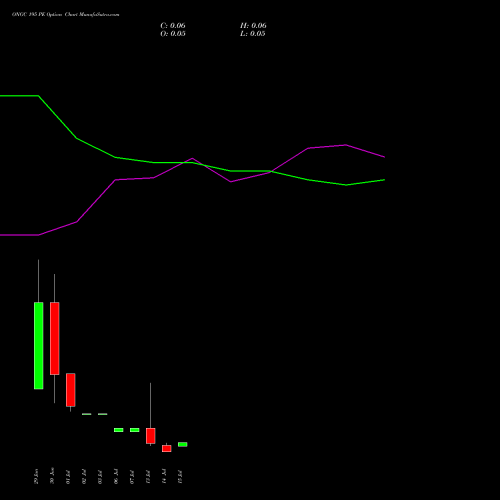Click the 06 Jul date label
This screenshot has width=500, height=500.
pos(116,477)
